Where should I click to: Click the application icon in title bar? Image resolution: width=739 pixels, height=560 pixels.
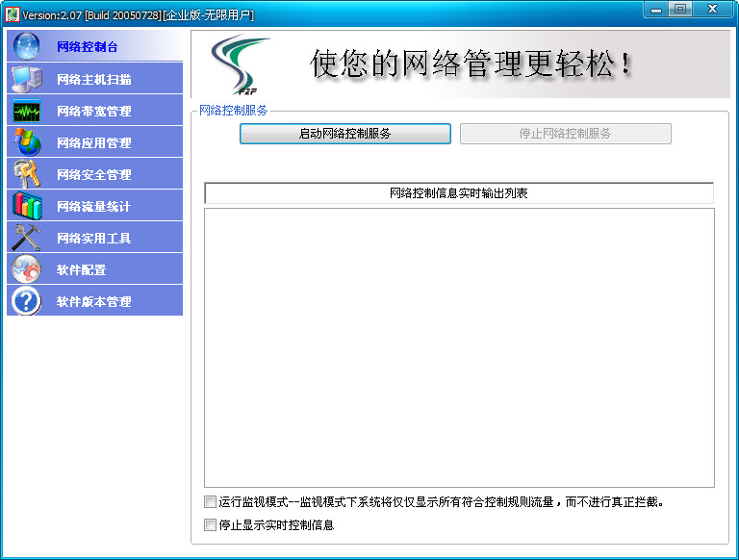pos(13,14)
